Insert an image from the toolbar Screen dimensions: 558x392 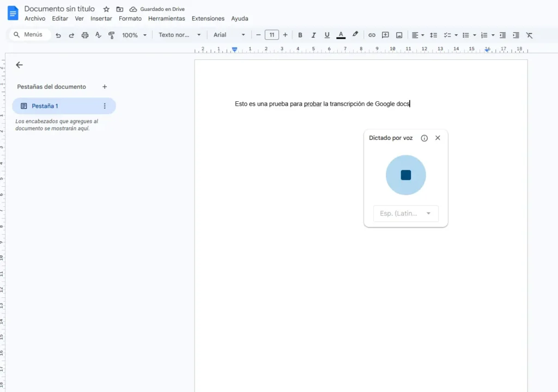coord(399,35)
